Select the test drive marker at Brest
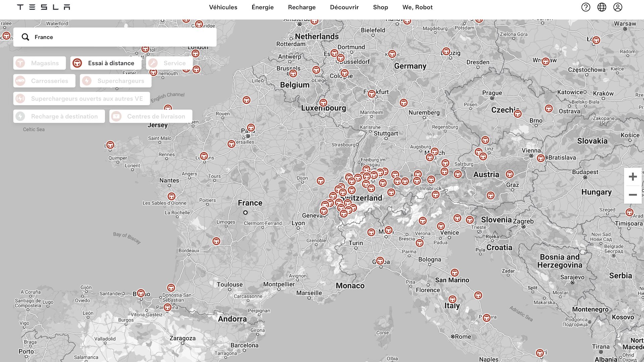 click(x=110, y=145)
